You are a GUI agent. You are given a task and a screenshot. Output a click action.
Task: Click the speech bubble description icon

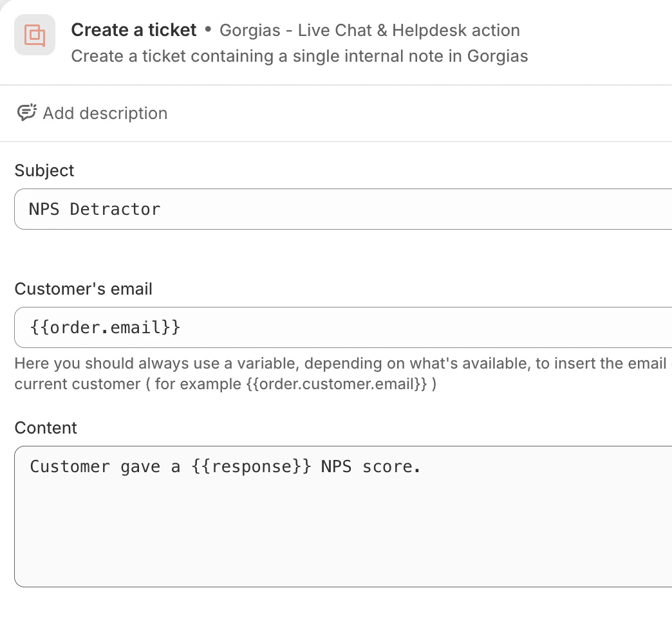(26, 113)
